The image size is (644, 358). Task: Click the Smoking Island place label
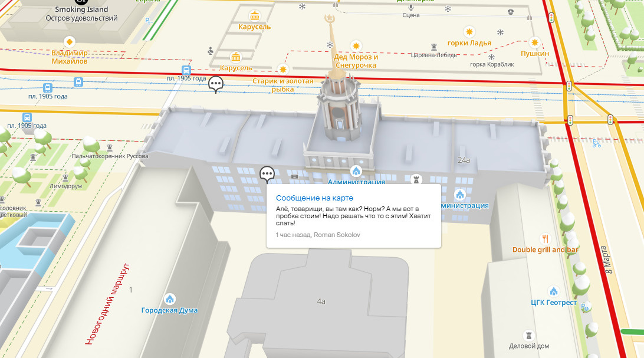pyautogui.click(x=81, y=9)
